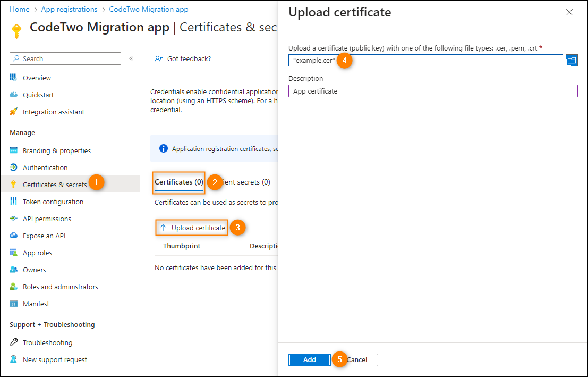Screen dimensions: 588x377
Task: Click the Thumbprint column header
Action: pos(182,246)
